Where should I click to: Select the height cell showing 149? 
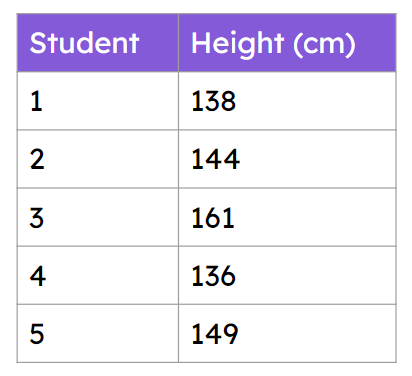(287, 333)
